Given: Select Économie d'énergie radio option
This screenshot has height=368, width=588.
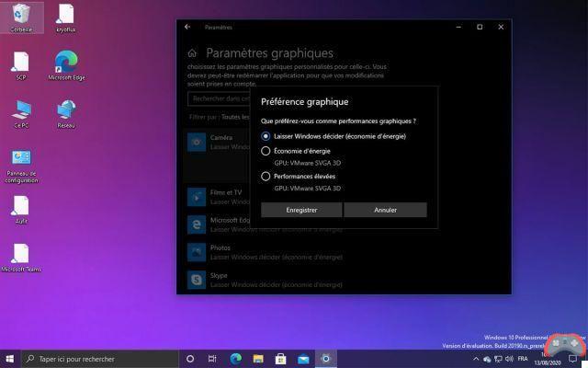Looking at the screenshot, I should pyautogui.click(x=266, y=151).
